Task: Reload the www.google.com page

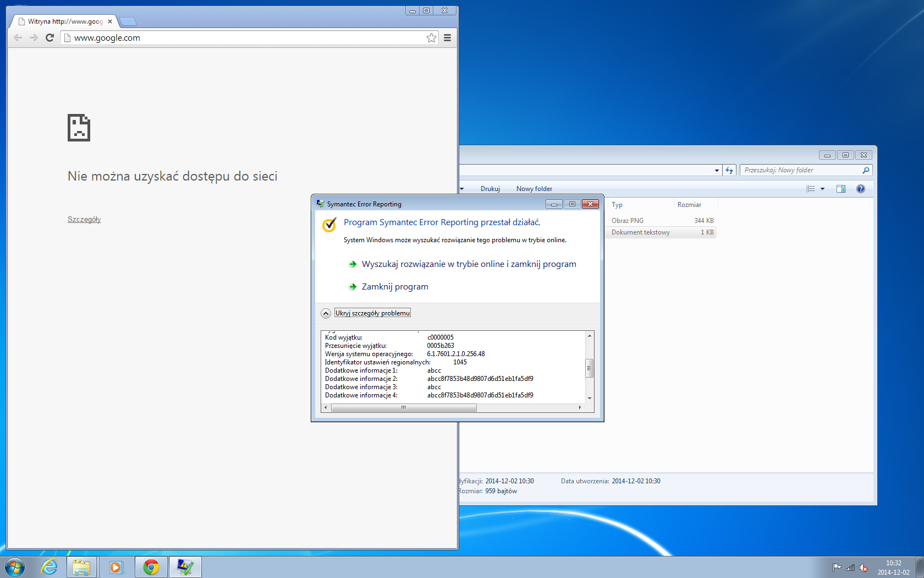Action: (x=50, y=37)
